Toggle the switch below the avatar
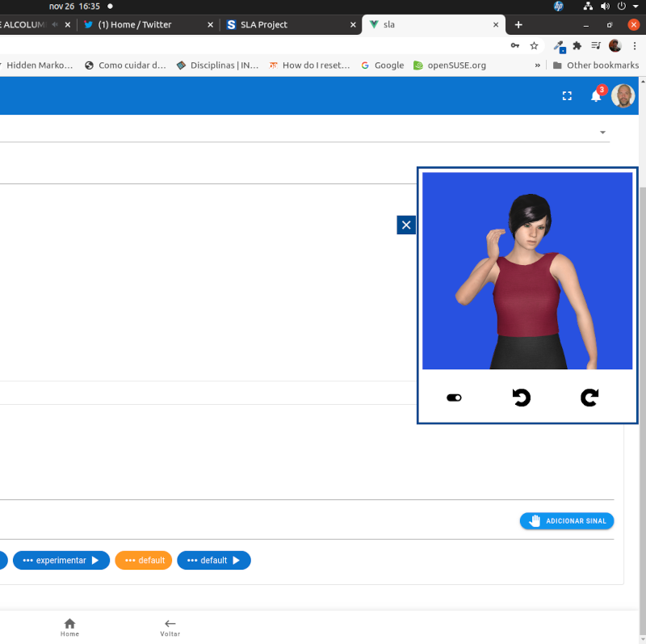This screenshot has height=644, width=646. 454,398
